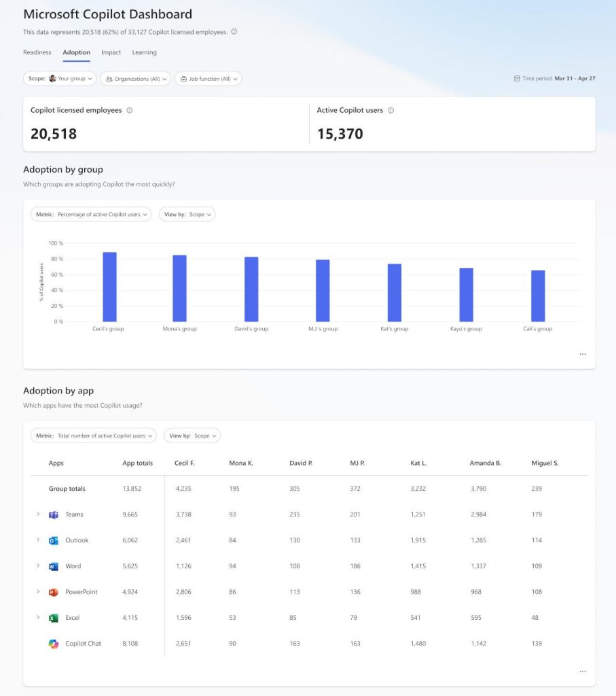The width and height of the screenshot is (616, 696).
Task: Click the PowerPoint app total 4,924
Action: (x=130, y=592)
